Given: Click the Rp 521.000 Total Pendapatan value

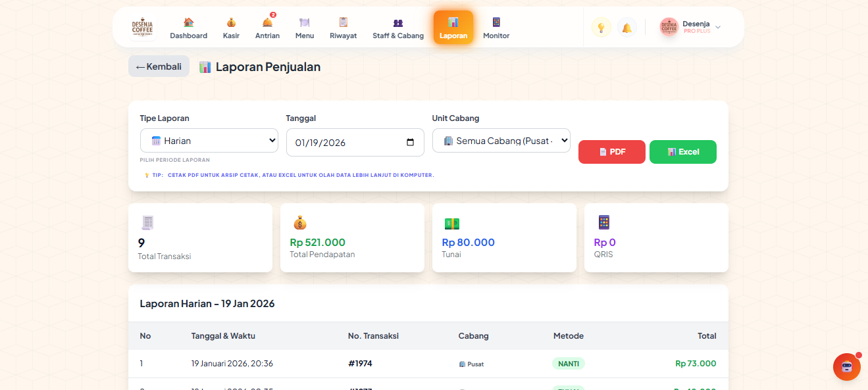Looking at the screenshot, I should pyautogui.click(x=318, y=242).
